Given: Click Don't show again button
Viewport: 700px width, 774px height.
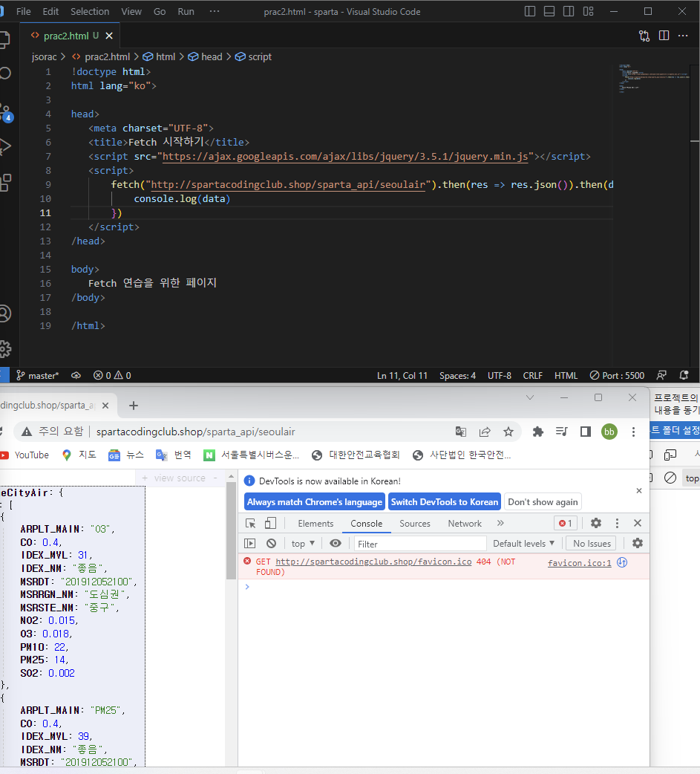Looking at the screenshot, I should click(x=543, y=502).
